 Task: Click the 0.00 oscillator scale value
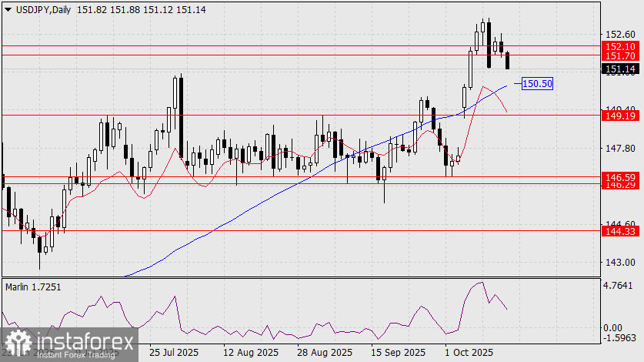612,328
